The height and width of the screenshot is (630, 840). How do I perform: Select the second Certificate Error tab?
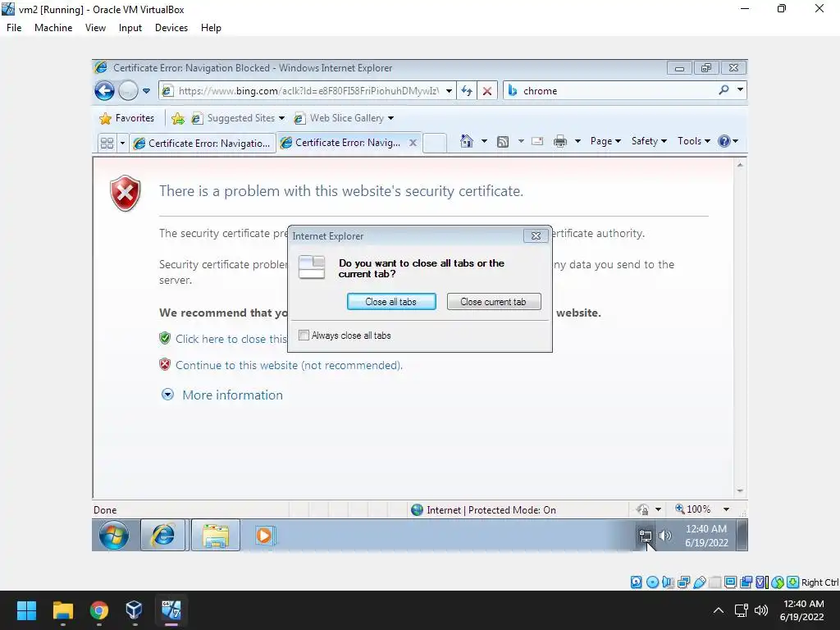point(341,143)
